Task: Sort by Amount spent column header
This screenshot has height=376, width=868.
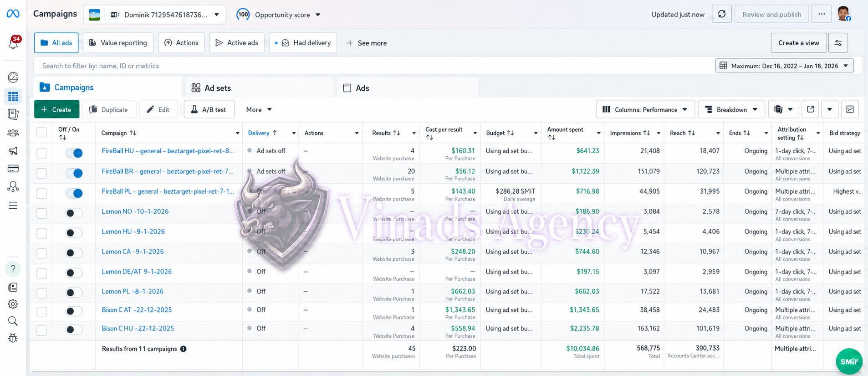Action: tap(565, 133)
